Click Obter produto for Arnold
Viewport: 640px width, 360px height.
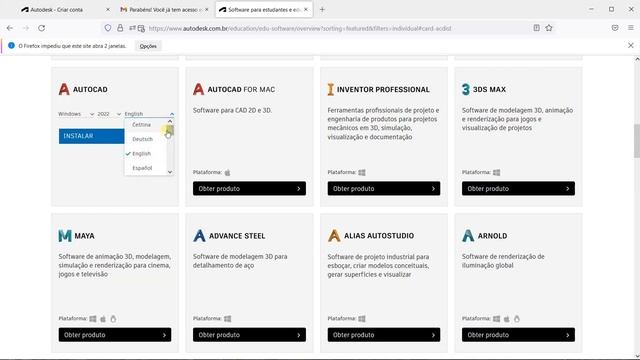pos(518,335)
